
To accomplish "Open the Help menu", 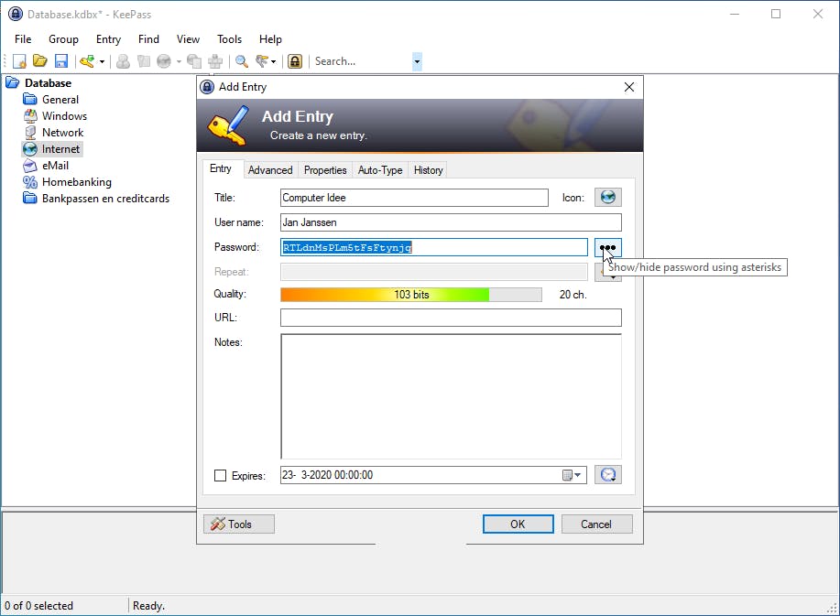I will [270, 39].
